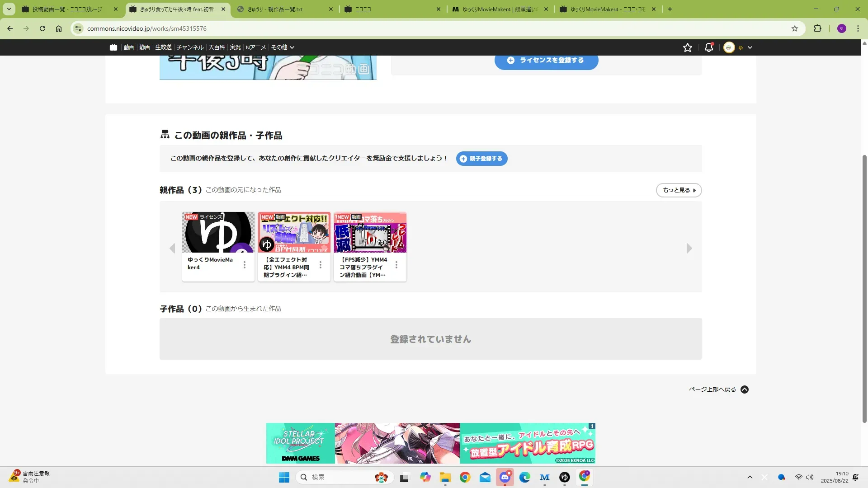
Task: Click the もっと見る button
Action: click(679, 190)
